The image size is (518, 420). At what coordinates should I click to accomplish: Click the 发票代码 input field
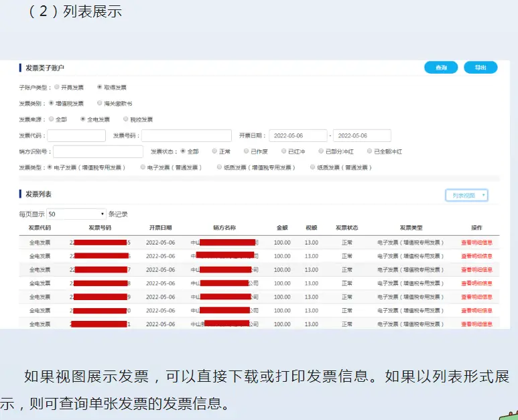point(76,136)
